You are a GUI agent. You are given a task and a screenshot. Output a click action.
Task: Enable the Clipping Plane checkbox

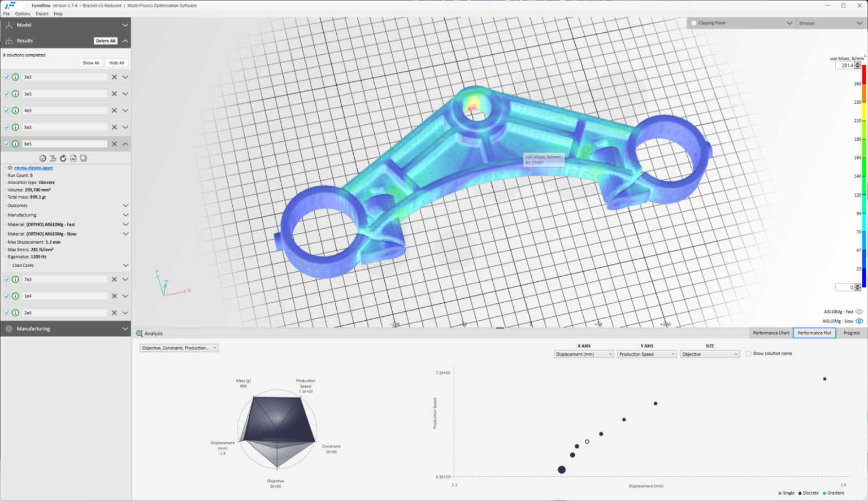tap(693, 23)
